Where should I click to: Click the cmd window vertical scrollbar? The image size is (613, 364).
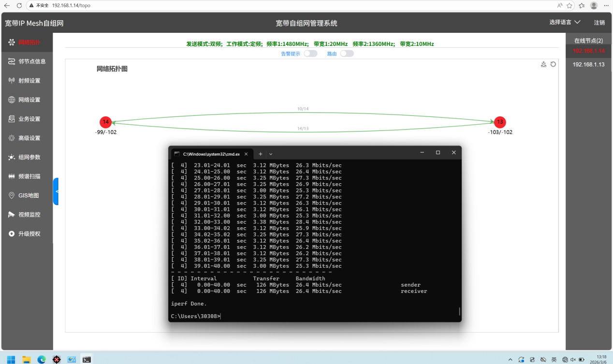tap(459, 311)
